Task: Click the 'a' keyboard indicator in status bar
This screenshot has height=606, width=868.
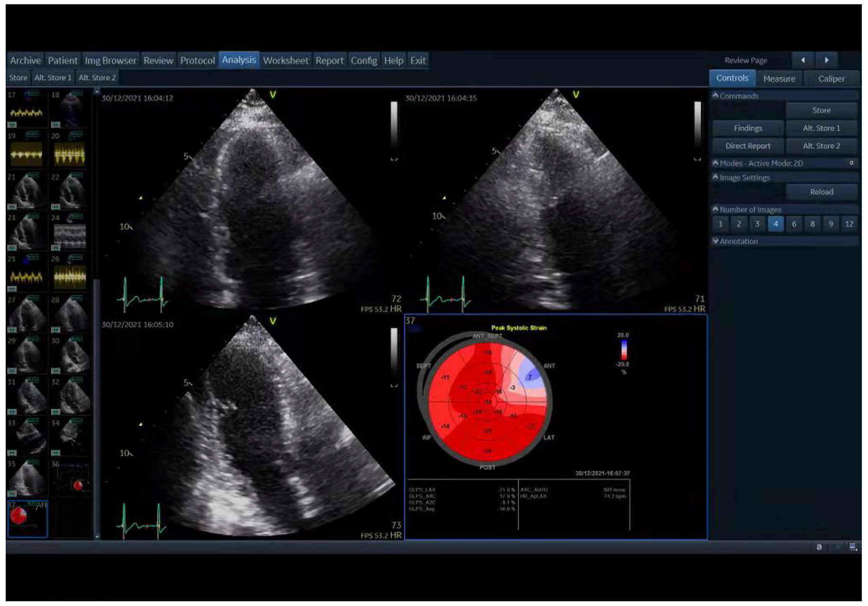Action: (x=819, y=547)
